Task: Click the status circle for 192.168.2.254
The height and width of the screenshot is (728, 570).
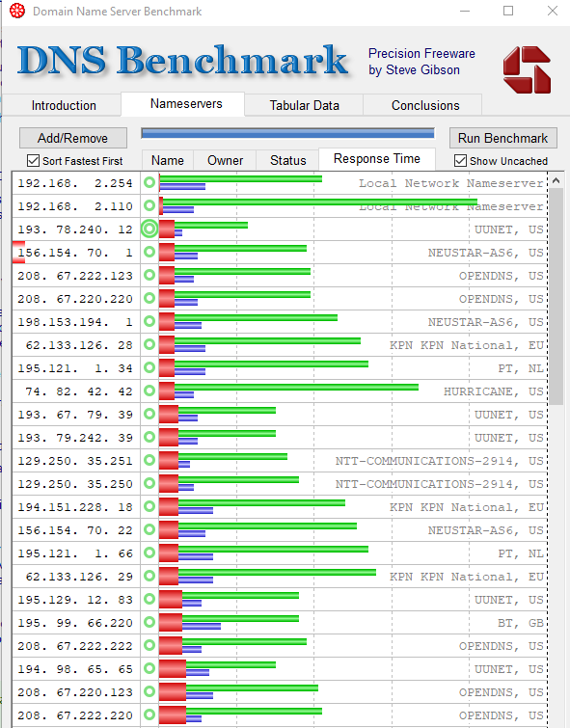Action: tap(149, 182)
